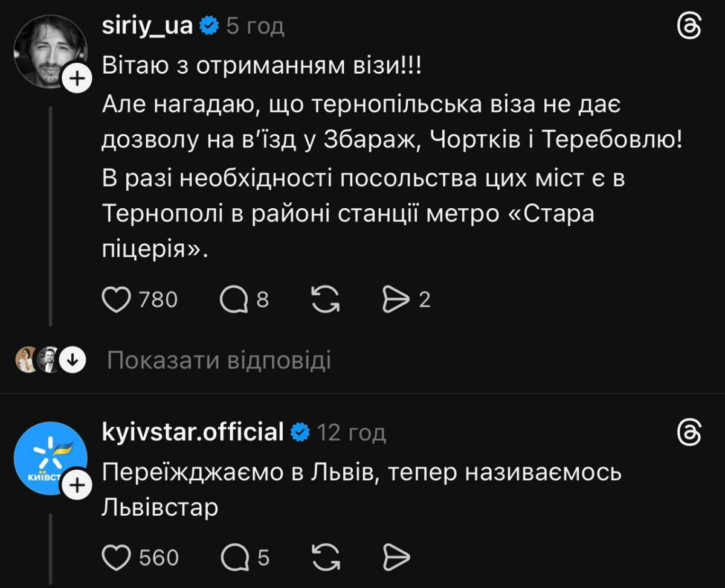Follow siriy_ua with the plus button
This screenshot has width=725, height=588.
pyautogui.click(x=77, y=78)
